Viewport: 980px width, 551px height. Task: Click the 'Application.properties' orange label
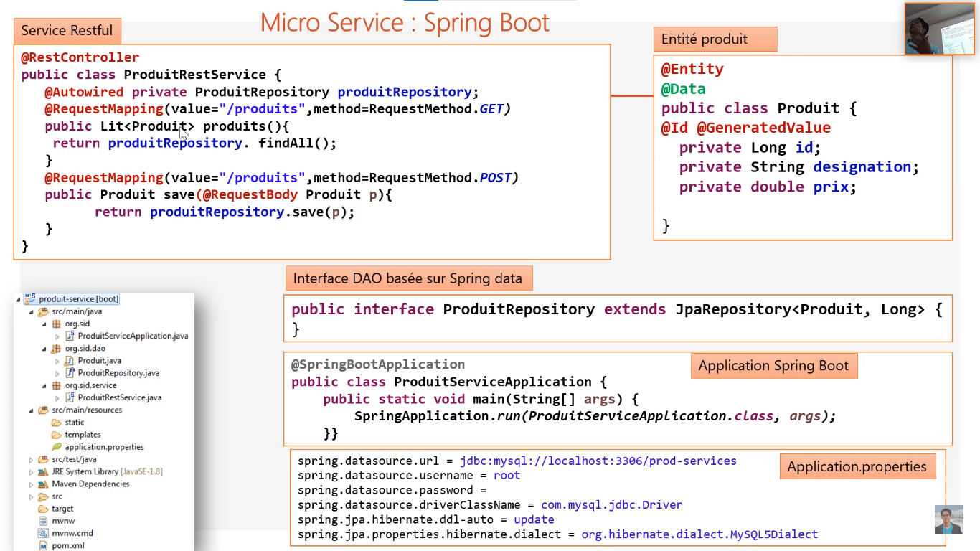click(857, 467)
